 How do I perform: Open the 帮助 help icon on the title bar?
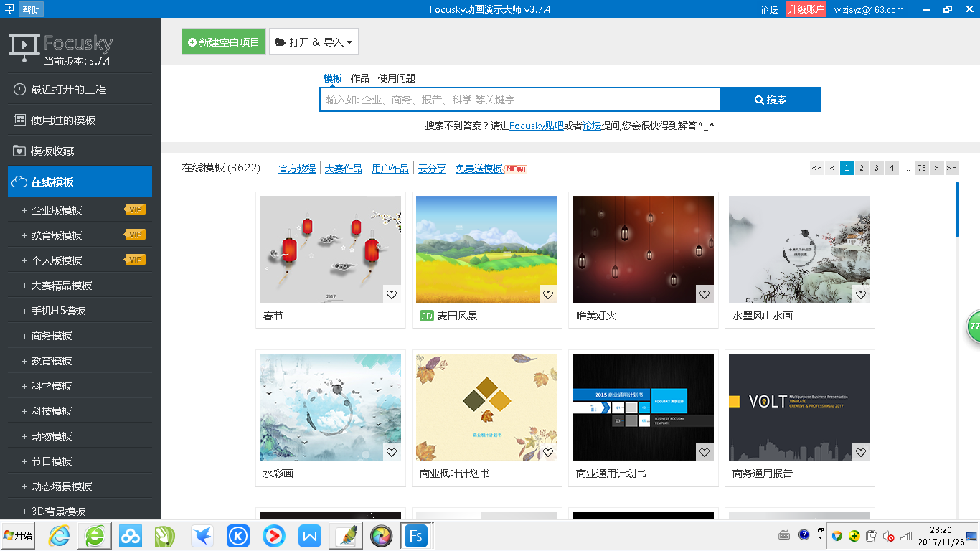[x=31, y=9]
